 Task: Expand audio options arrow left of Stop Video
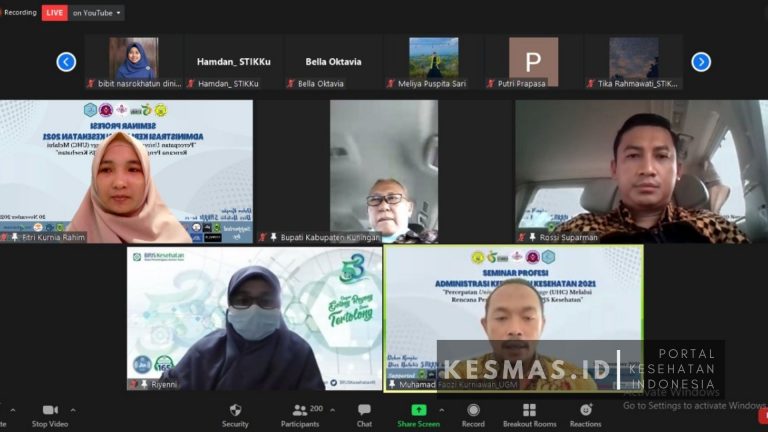pyautogui.click(x=13, y=410)
